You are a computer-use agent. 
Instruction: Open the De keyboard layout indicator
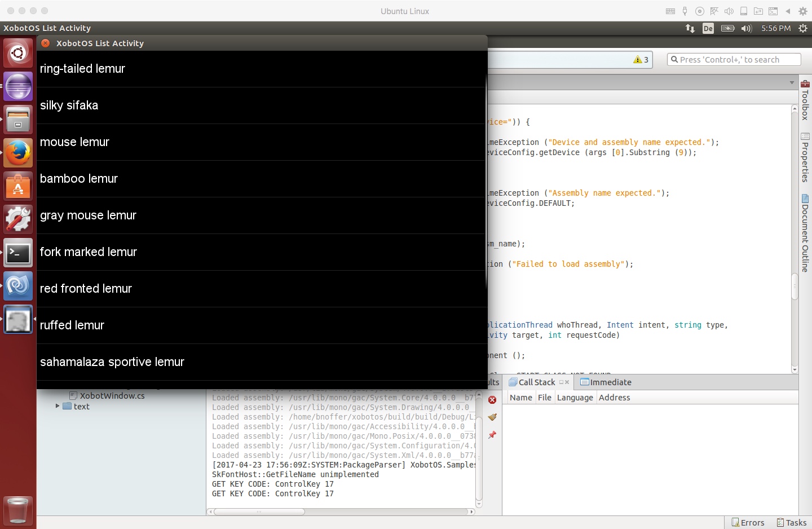pos(708,28)
